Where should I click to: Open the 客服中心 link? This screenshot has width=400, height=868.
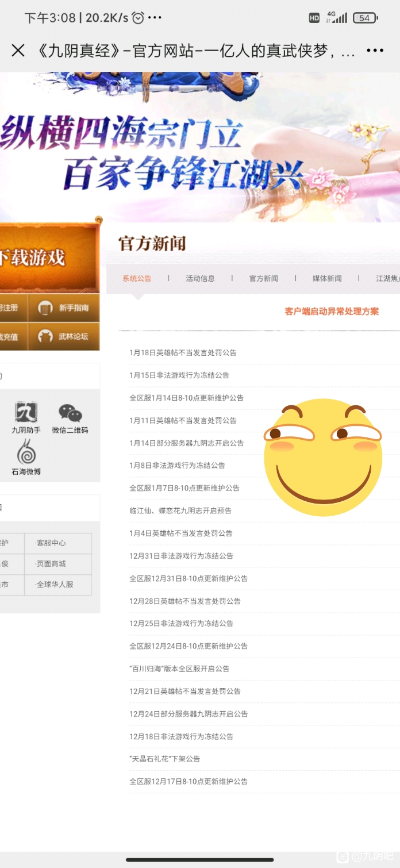51,543
